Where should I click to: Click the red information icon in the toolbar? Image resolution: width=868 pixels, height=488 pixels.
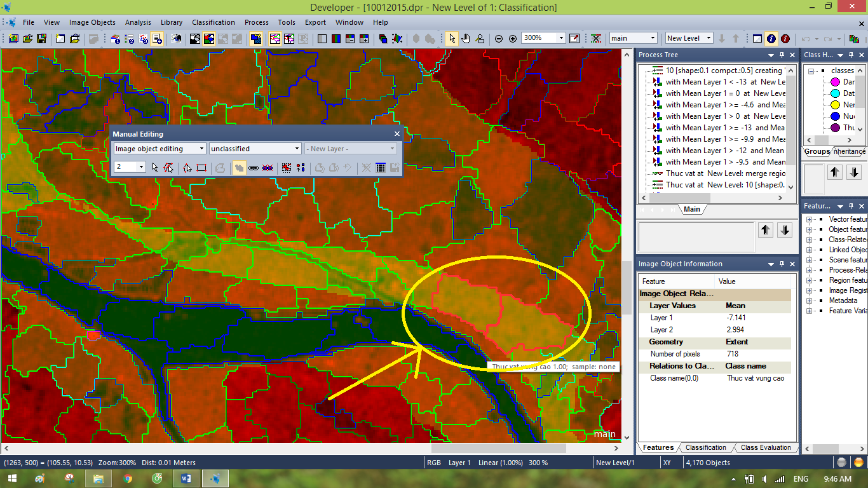point(785,38)
